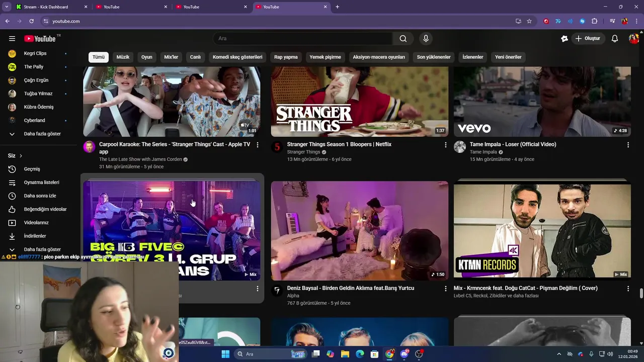Open YouTube notifications bell
This screenshot has width=644, height=362.
[x=615, y=39]
